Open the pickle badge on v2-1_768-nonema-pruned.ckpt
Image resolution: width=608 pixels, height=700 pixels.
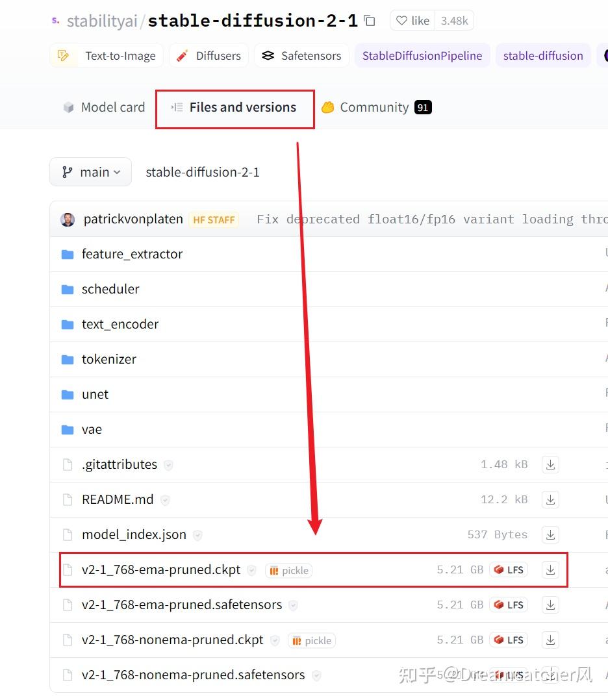coord(311,640)
